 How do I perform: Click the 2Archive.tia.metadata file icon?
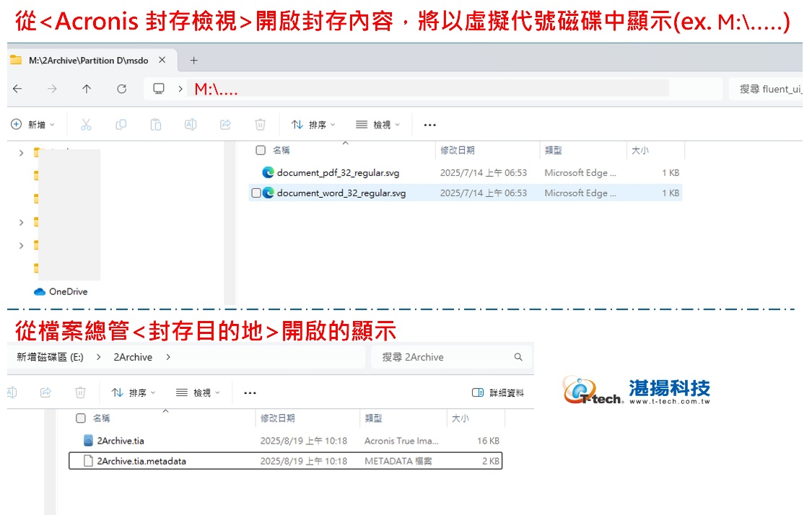coord(89,461)
